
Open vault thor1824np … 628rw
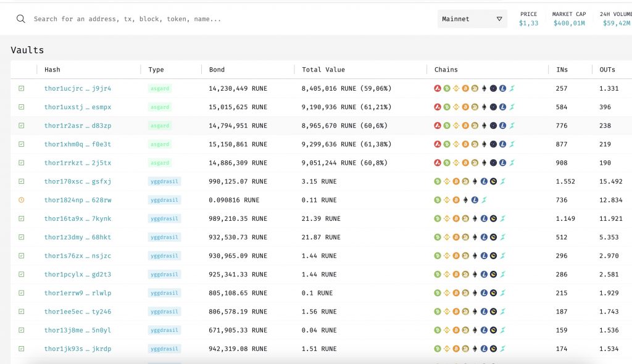[x=78, y=200]
